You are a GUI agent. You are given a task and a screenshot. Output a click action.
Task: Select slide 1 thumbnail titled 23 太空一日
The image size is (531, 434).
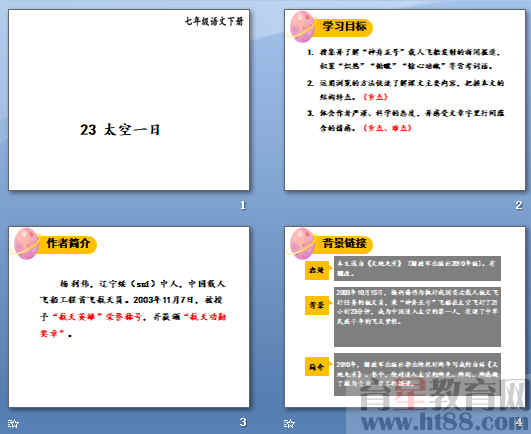pos(129,100)
